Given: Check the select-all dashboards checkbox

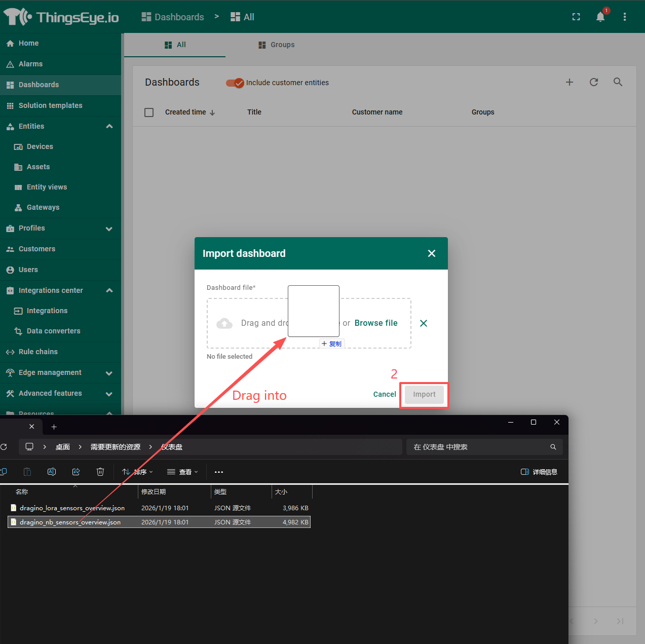Looking at the screenshot, I should [149, 112].
